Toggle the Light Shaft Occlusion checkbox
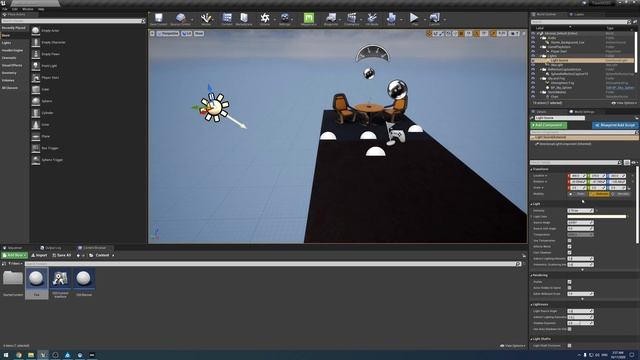 569,345
